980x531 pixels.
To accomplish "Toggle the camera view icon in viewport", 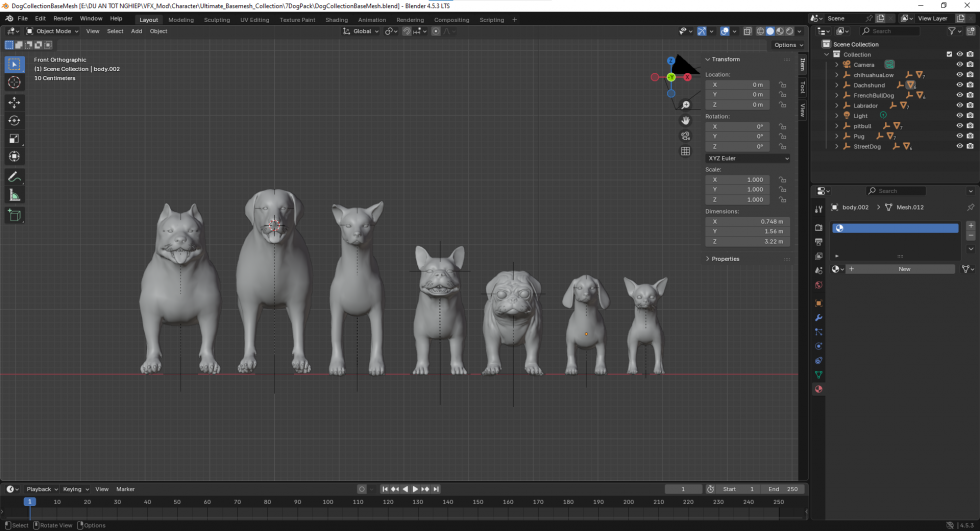I will pos(685,136).
